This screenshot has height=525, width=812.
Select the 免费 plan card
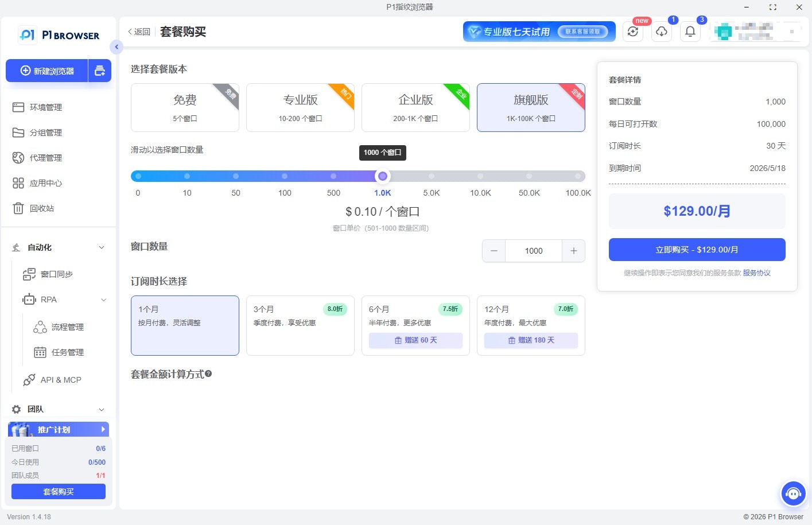[x=184, y=107]
